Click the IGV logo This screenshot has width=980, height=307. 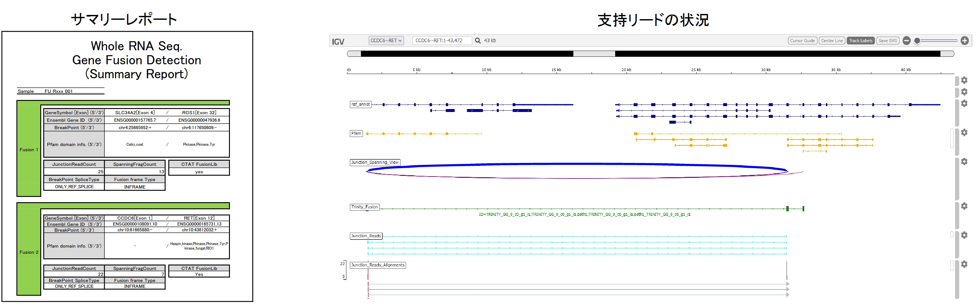tap(338, 42)
